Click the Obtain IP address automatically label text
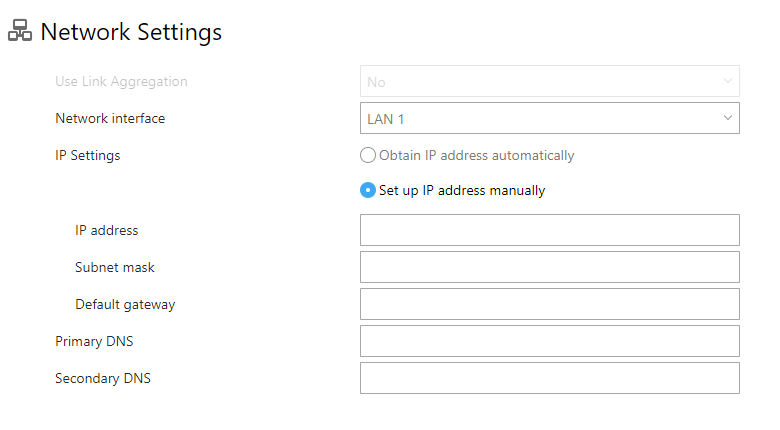780x430 pixels. pyautogui.click(x=477, y=156)
